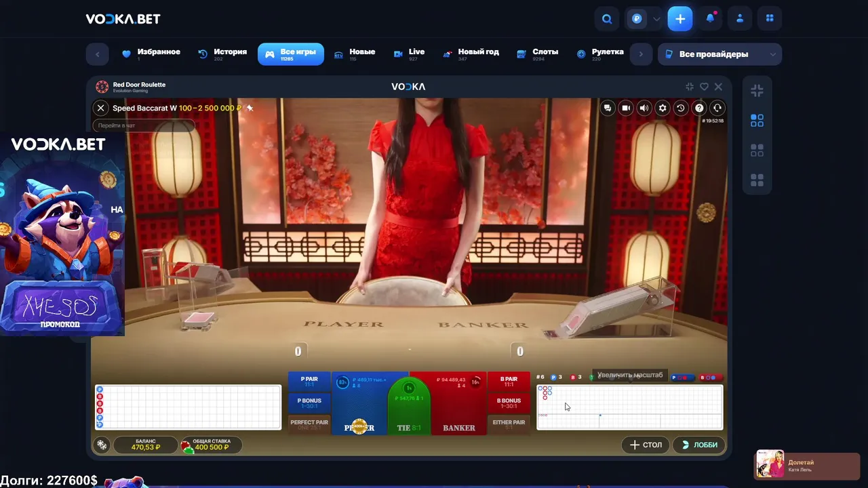This screenshot has height=488, width=868.
Task: Bet on P BONUS
Action: 309,403
